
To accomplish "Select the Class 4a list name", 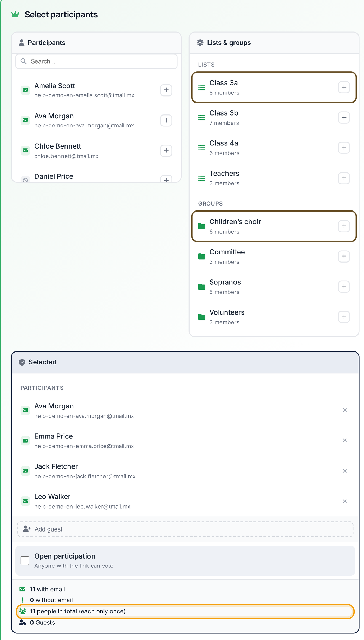I will (x=224, y=143).
